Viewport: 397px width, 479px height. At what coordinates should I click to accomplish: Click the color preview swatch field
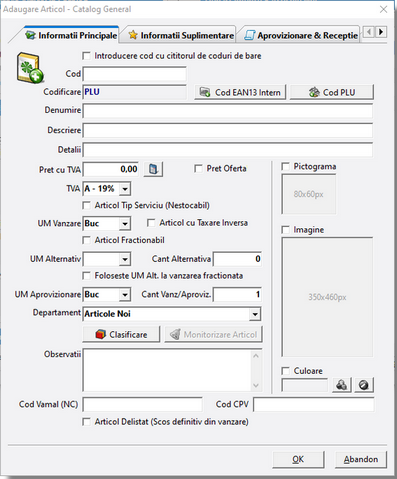305,385
